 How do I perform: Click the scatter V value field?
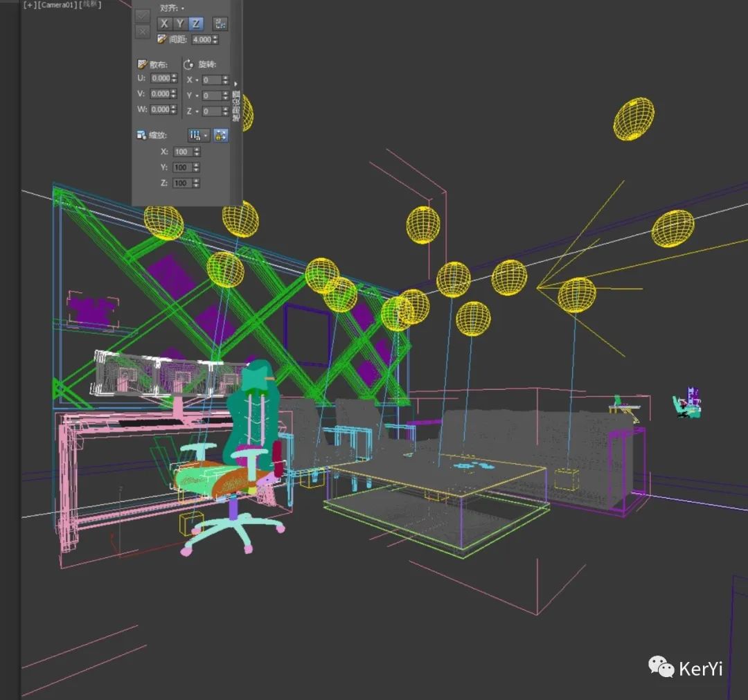161,94
